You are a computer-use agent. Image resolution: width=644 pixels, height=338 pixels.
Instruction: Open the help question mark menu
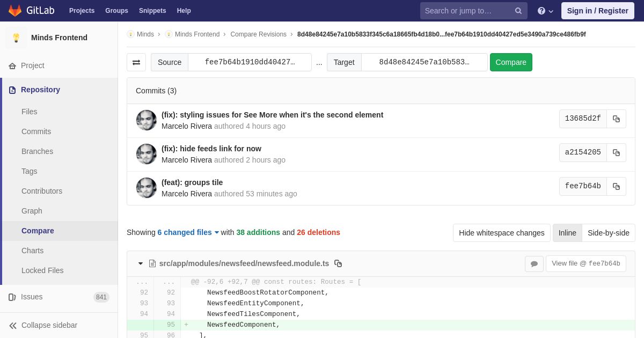point(545,11)
